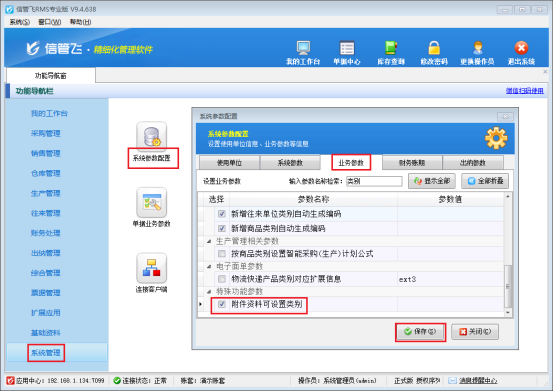Click 更换操作员 user icon
This screenshot has height=392, width=553.
tap(478, 48)
